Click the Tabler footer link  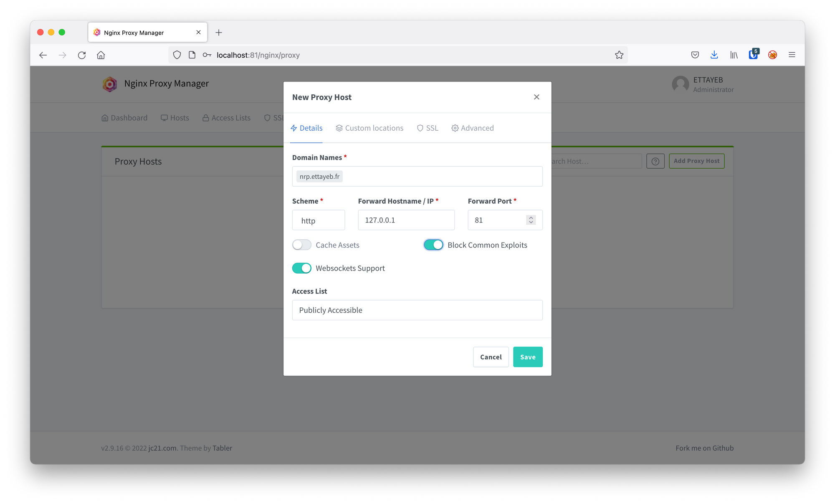(x=222, y=448)
